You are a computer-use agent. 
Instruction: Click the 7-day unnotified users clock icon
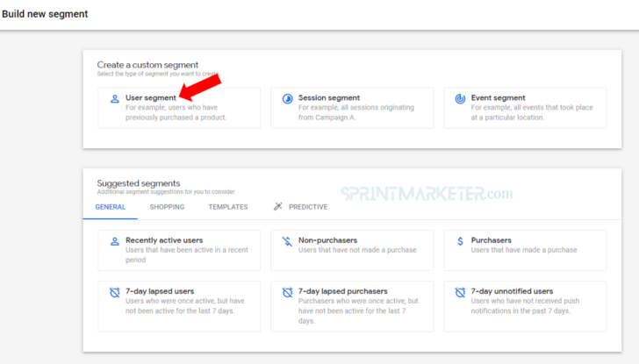coord(460,291)
